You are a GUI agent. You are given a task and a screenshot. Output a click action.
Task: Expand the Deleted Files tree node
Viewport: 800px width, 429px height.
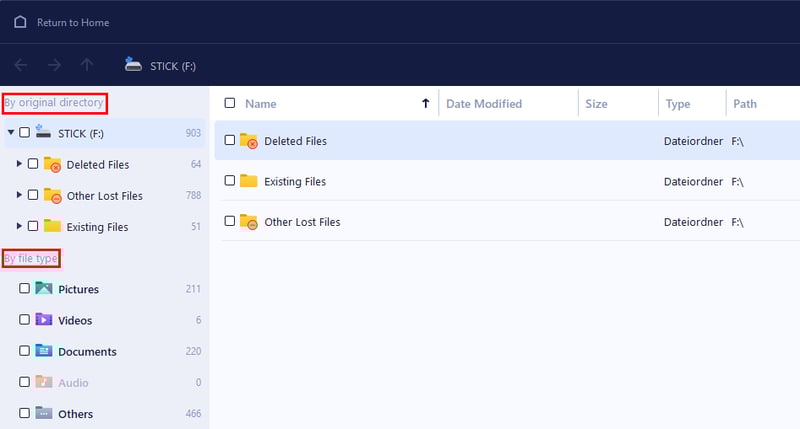click(19, 164)
